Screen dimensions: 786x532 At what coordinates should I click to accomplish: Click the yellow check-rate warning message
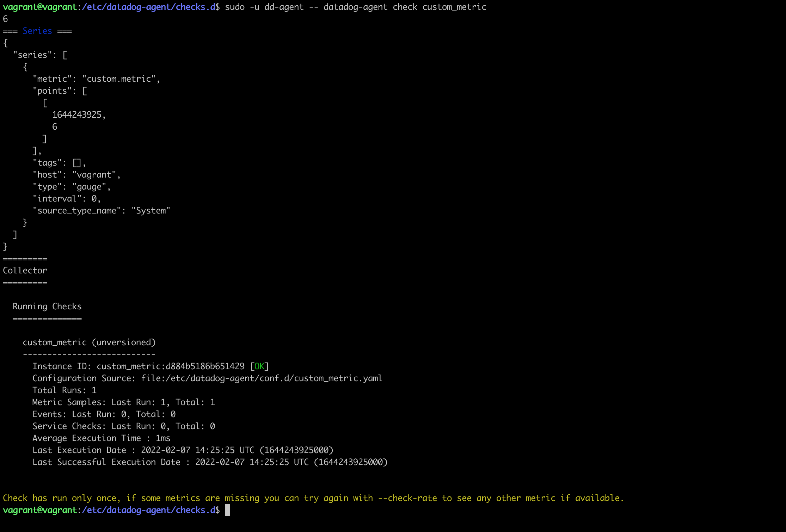coord(313,498)
